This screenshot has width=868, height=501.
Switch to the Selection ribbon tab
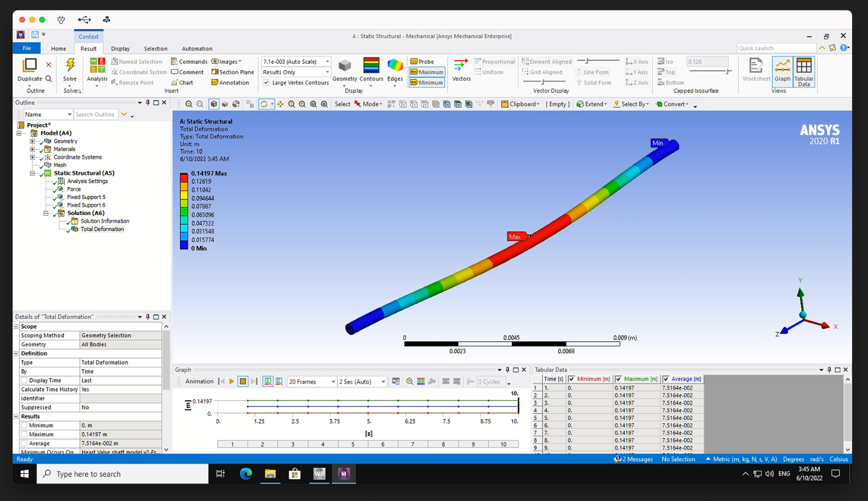(x=155, y=49)
